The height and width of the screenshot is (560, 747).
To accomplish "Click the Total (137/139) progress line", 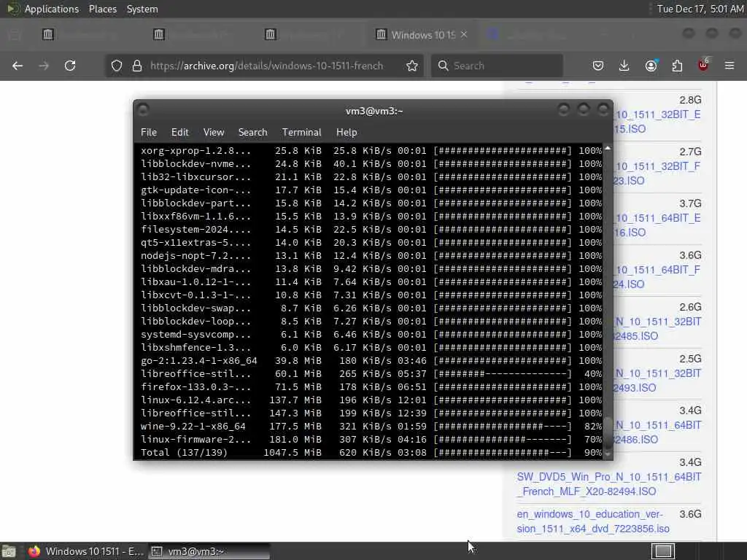I will point(371,452).
